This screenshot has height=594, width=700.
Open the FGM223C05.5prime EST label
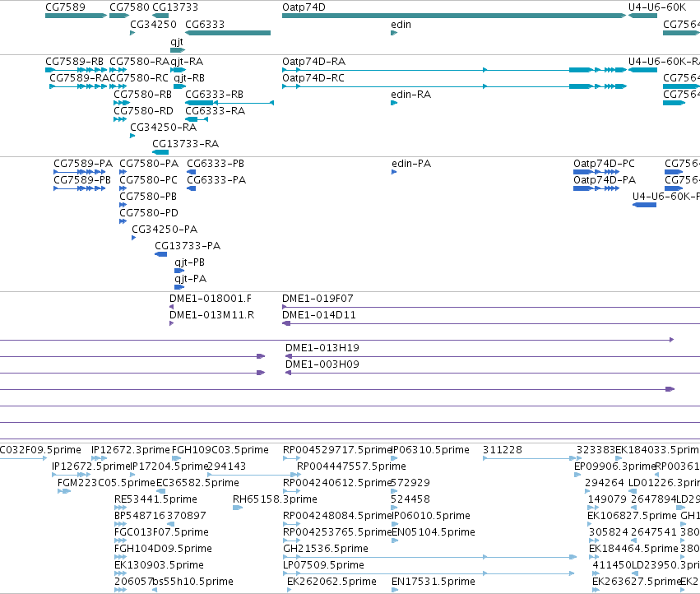106,483
